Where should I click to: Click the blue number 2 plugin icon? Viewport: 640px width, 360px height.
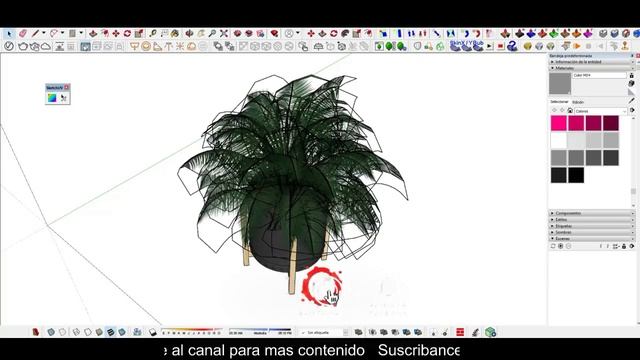512,47
